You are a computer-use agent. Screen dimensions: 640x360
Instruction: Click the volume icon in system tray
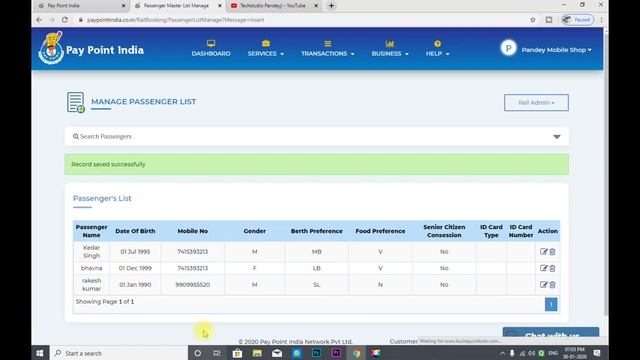pos(531,353)
